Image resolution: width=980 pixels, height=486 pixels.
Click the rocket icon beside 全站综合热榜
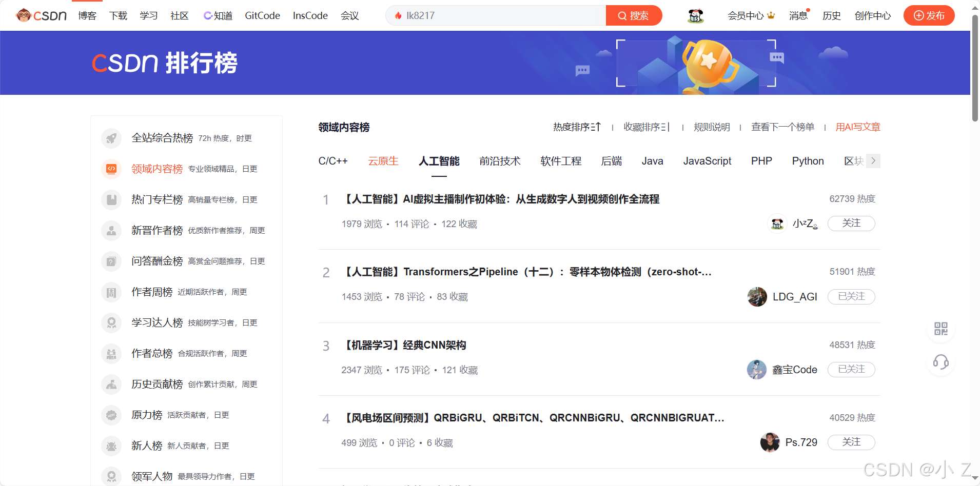click(111, 138)
